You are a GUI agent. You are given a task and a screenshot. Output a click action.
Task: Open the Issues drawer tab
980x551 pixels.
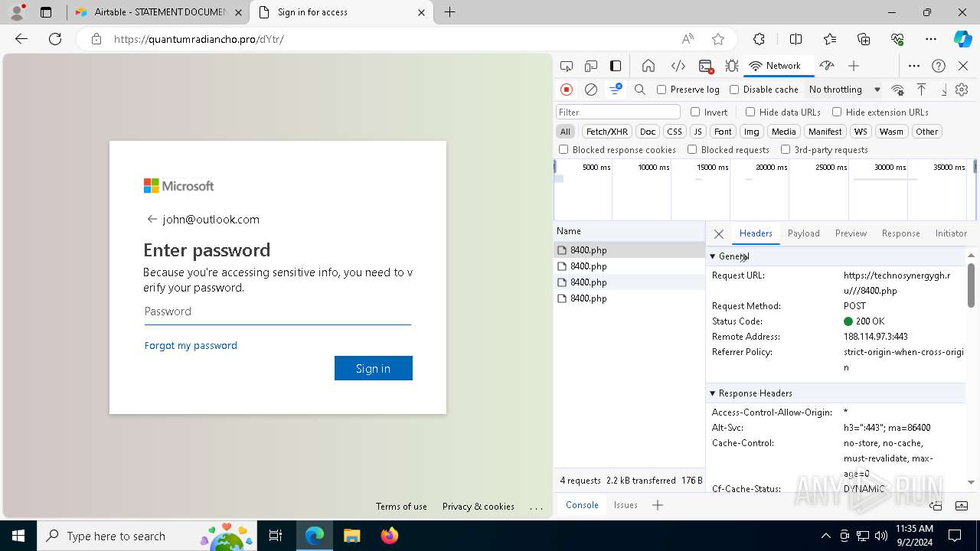click(x=626, y=505)
